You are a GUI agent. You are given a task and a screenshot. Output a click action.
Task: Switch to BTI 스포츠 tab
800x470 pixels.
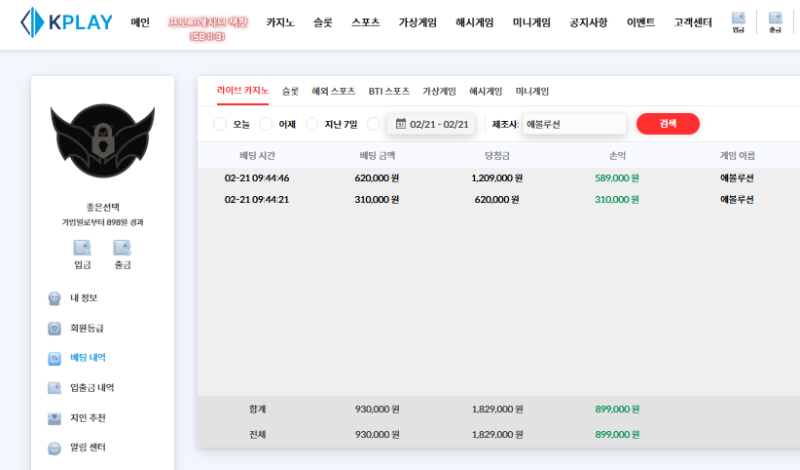tap(389, 91)
